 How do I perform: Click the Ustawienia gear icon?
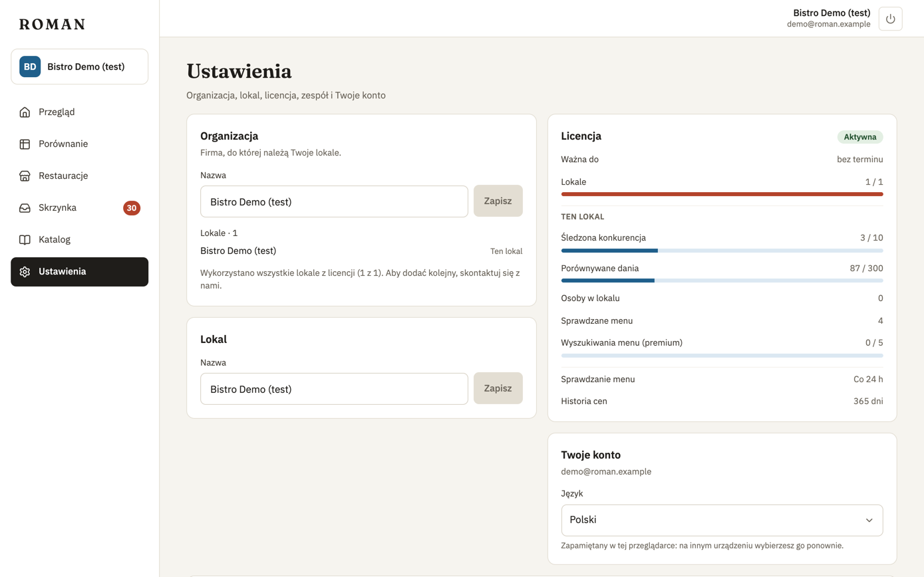click(x=25, y=271)
